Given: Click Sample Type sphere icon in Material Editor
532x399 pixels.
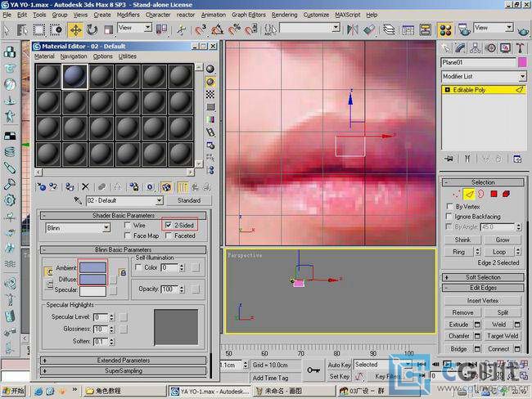Looking at the screenshot, I should pos(210,69).
